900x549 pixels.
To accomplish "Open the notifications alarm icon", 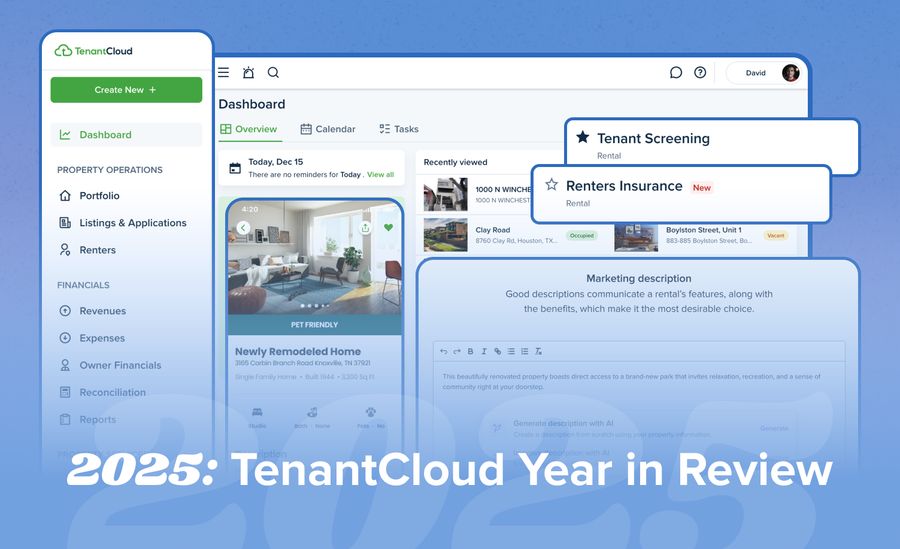I will tap(248, 72).
